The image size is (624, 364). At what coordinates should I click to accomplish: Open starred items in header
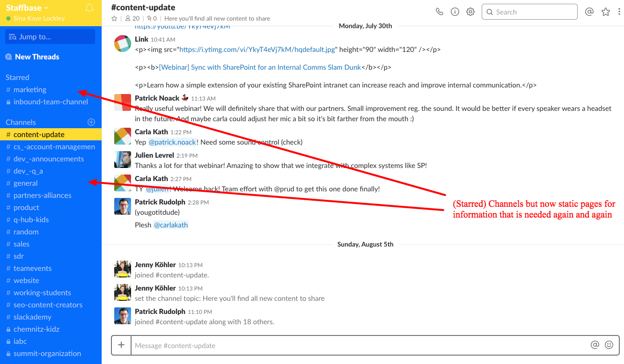pos(606,12)
